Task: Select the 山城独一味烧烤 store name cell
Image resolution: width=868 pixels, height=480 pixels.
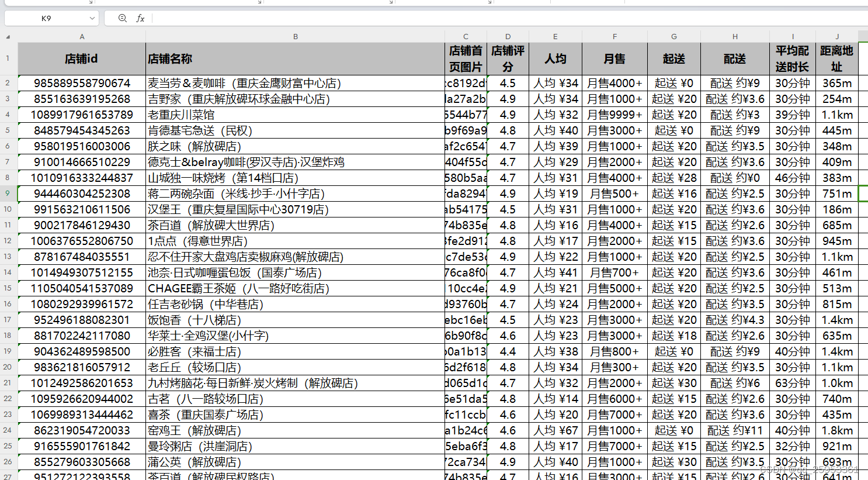Action: pyautogui.click(x=296, y=178)
